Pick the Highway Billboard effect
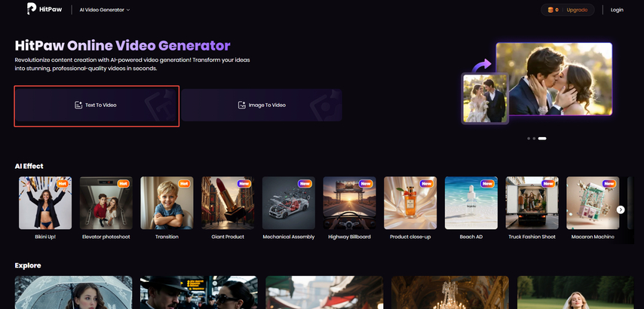The height and width of the screenshot is (309, 644). tap(349, 203)
